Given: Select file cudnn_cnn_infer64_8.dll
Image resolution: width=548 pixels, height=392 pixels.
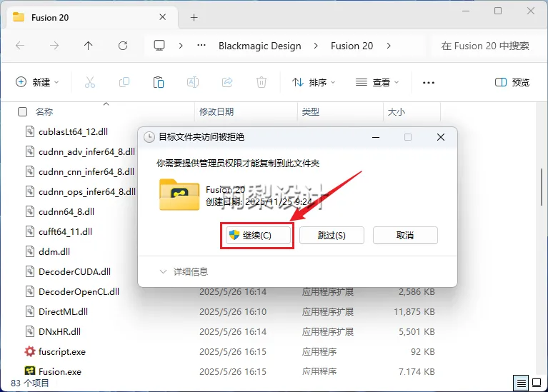Looking at the screenshot, I should pos(86,171).
